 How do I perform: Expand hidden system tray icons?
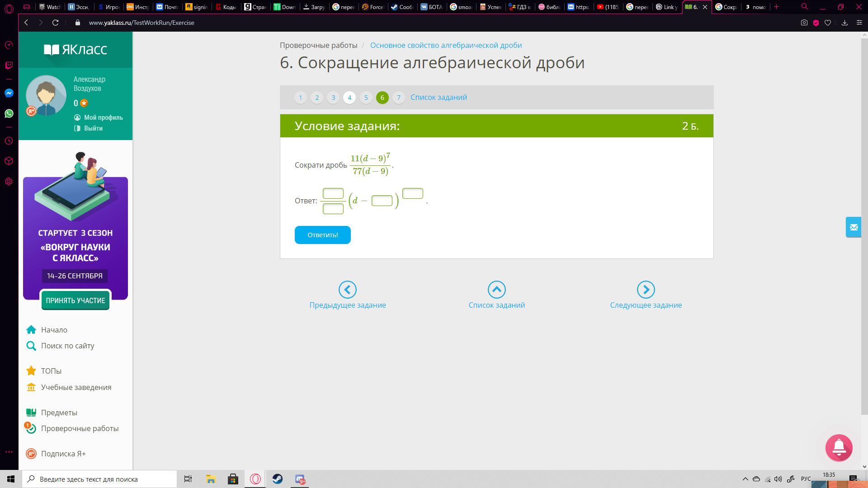pyautogui.click(x=745, y=479)
